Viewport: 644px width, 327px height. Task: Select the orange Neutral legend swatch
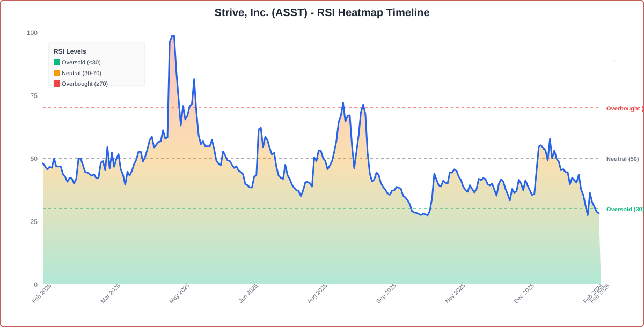pos(56,73)
